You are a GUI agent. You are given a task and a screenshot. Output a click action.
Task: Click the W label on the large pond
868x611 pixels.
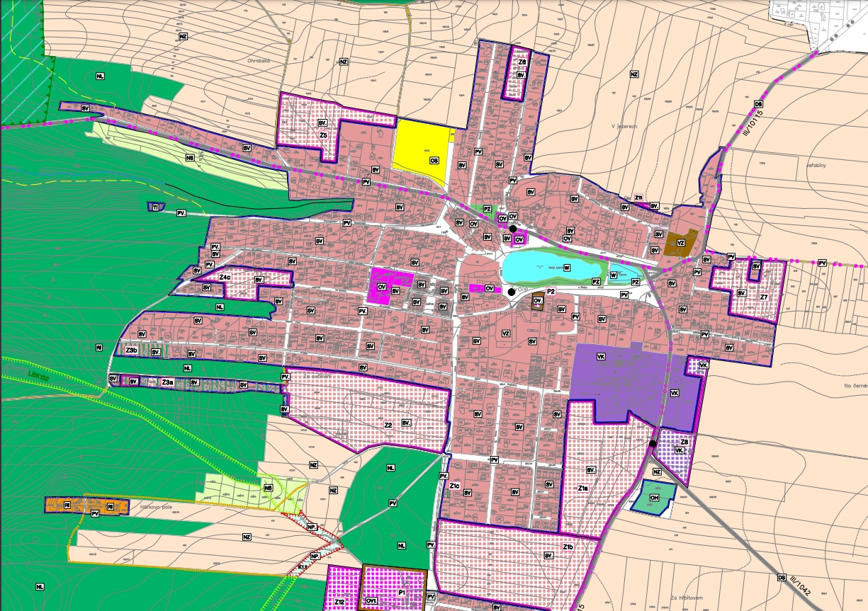click(x=567, y=268)
